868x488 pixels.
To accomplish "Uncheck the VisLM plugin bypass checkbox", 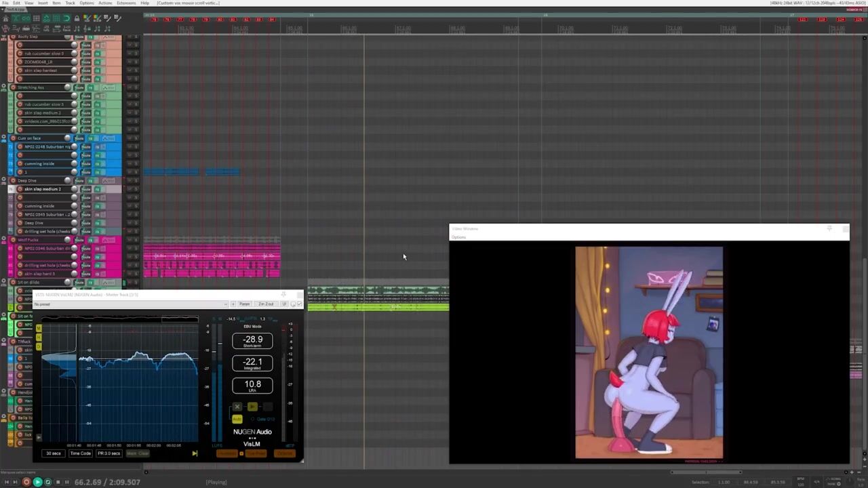I will pyautogui.click(x=299, y=304).
